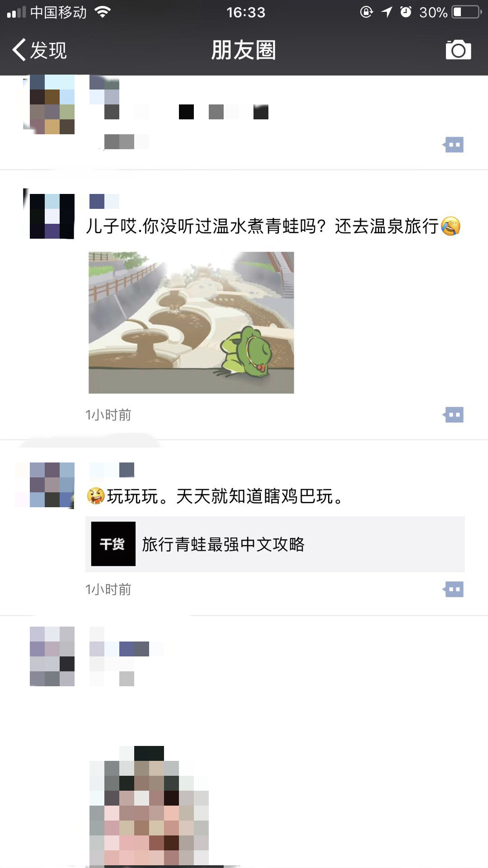Tap the laughing-crying emoji in the frog post
This screenshot has width=488, height=868.
point(450,226)
